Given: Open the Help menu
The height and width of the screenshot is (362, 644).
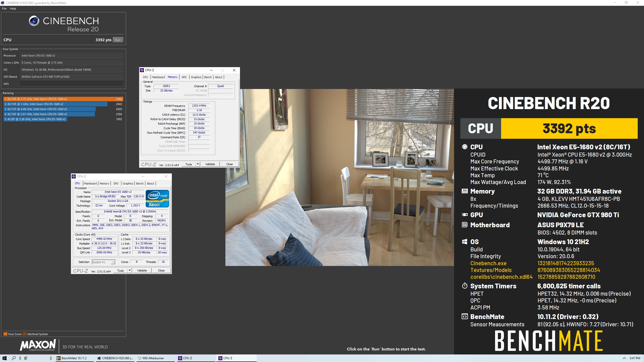Looking at the screenshot, I should [x=13, y=9].
